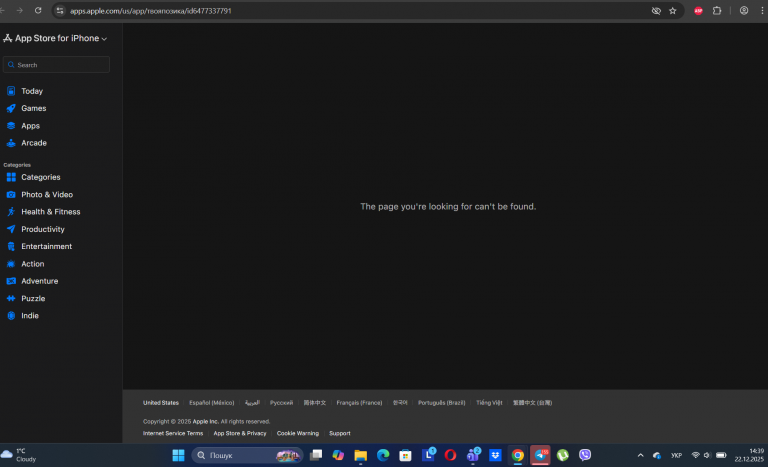768x467 pixels.
Task: Open clock and date showing 14:39
Action: click(x=749, y=455)
